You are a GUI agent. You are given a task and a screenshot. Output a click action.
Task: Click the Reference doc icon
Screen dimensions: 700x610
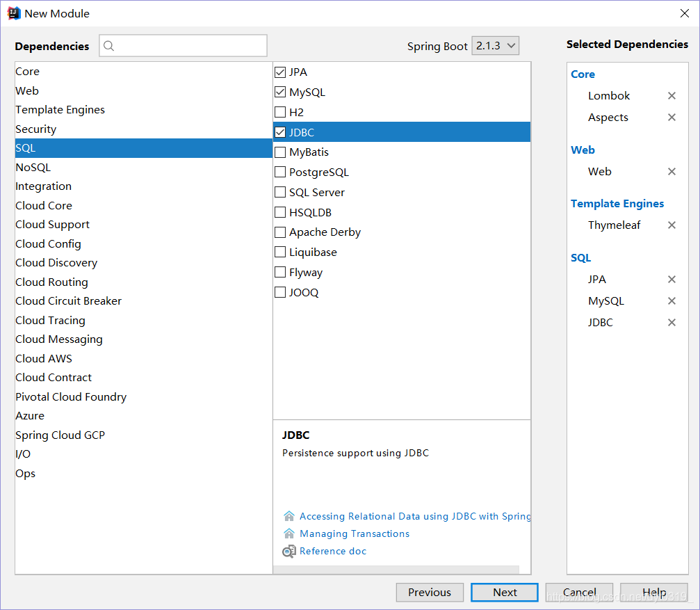[289, 552]
